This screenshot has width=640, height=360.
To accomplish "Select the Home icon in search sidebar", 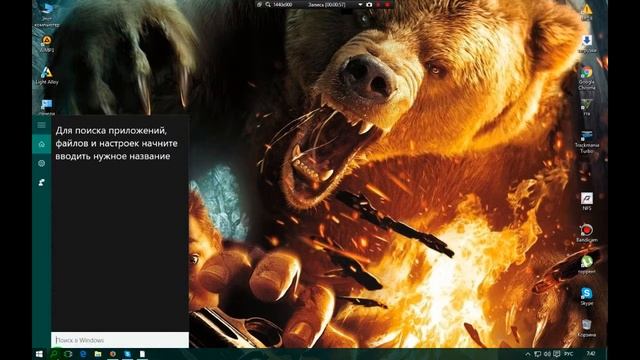I will pyautogui.click(x=42, y=144).
